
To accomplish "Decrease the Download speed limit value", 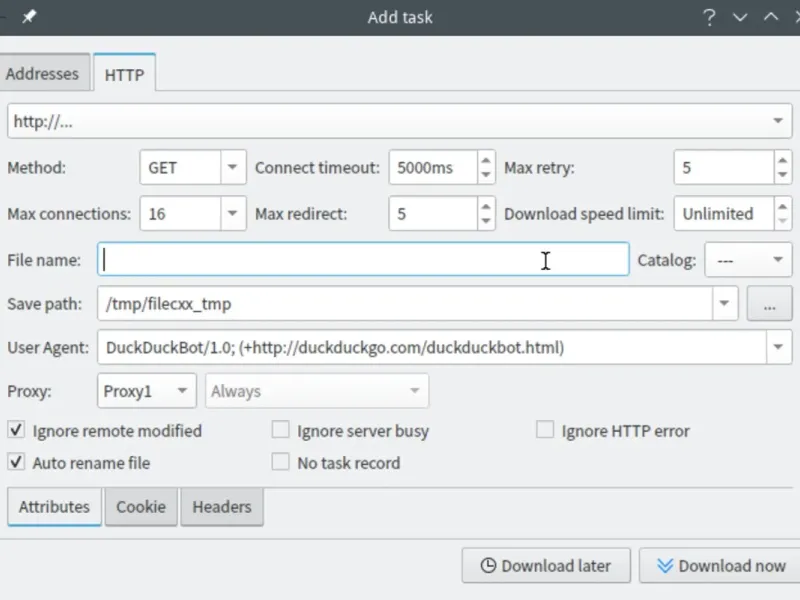I will [x=782, y=222].
